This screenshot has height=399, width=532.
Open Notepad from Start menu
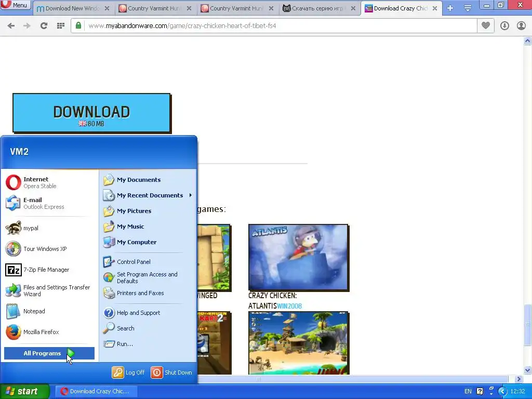[x=49, y=311]
